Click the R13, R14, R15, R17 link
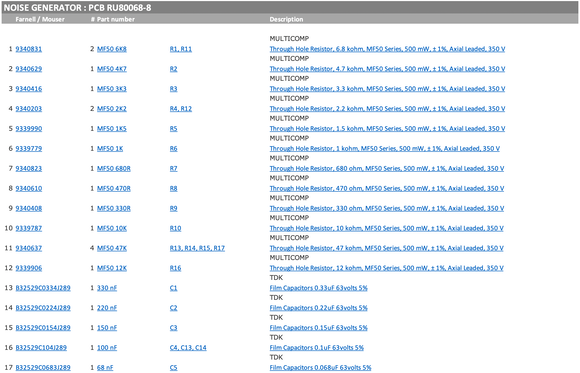Image resolution: width=580 pixels, height=373 pixels. pos(197,249)
